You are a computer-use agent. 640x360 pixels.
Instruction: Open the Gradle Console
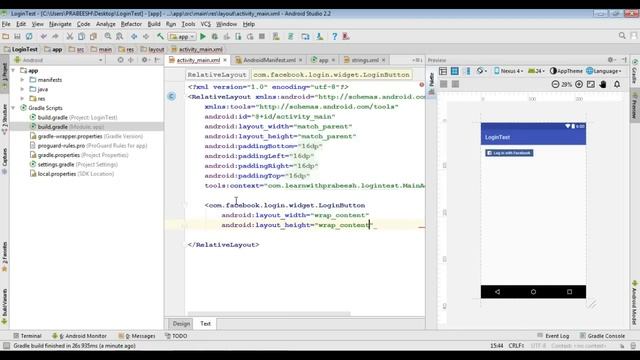602,336
